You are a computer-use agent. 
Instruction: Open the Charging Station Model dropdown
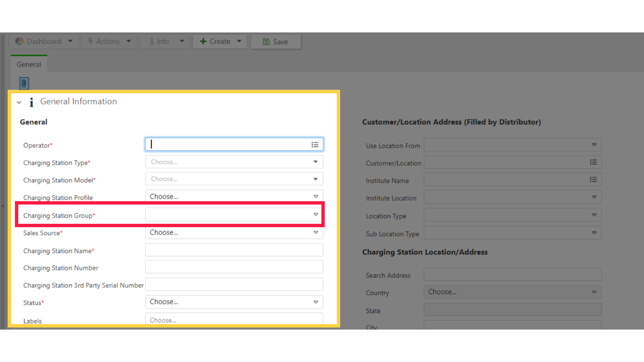point(234,179)
